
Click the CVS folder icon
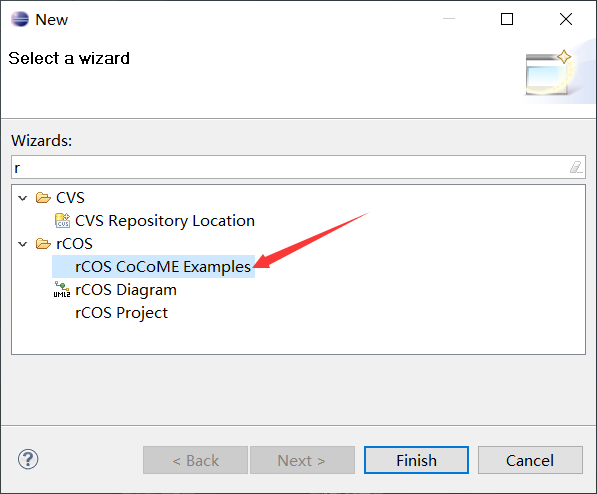[x=43, y=198]
